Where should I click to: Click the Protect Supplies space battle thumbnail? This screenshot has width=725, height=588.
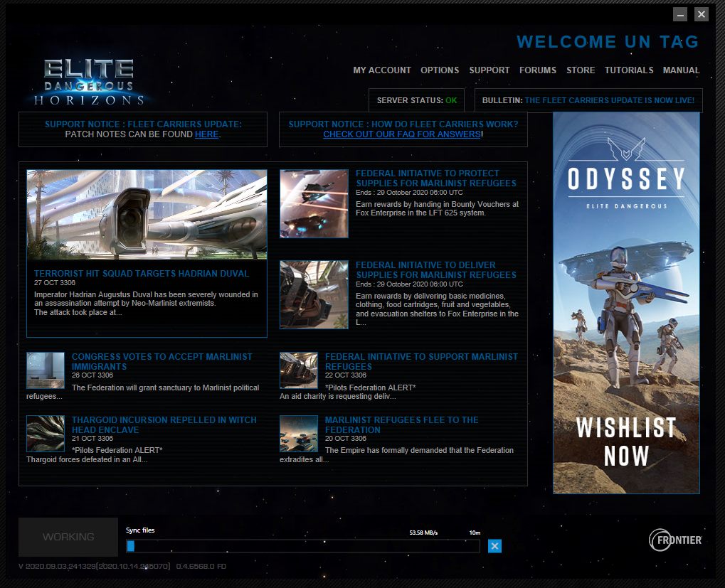pyautogui.click(x=314, y=203)
